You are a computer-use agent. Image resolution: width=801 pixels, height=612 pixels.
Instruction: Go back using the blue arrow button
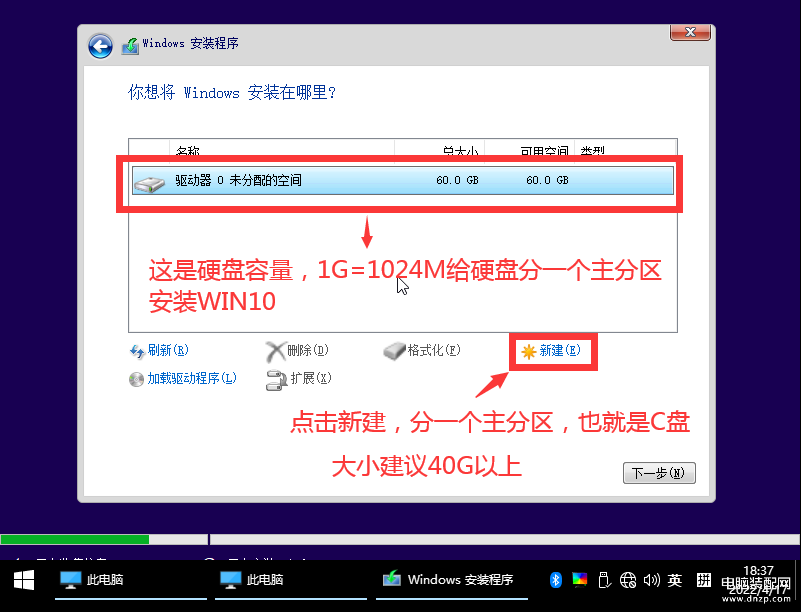pos(100,46)
